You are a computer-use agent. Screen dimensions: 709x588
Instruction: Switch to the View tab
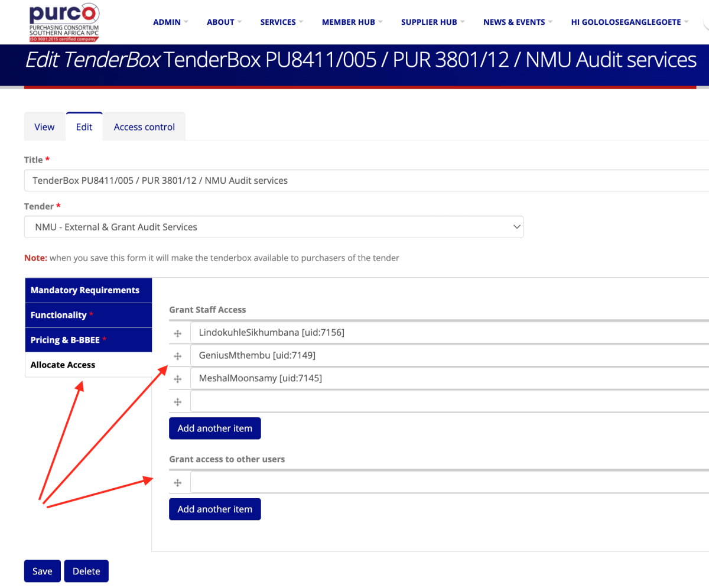click(44, 127)
